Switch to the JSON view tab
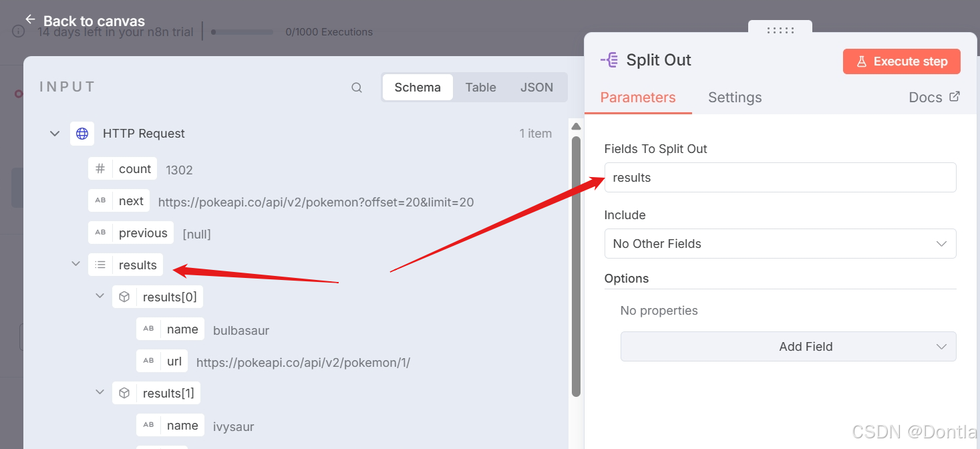This screenshot has width=980, height=449. click(x=536, y=88)
